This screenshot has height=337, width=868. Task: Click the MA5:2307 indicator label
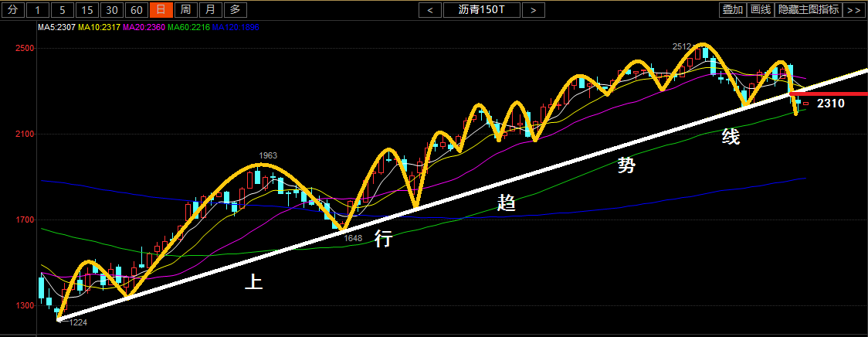[57, 28]
